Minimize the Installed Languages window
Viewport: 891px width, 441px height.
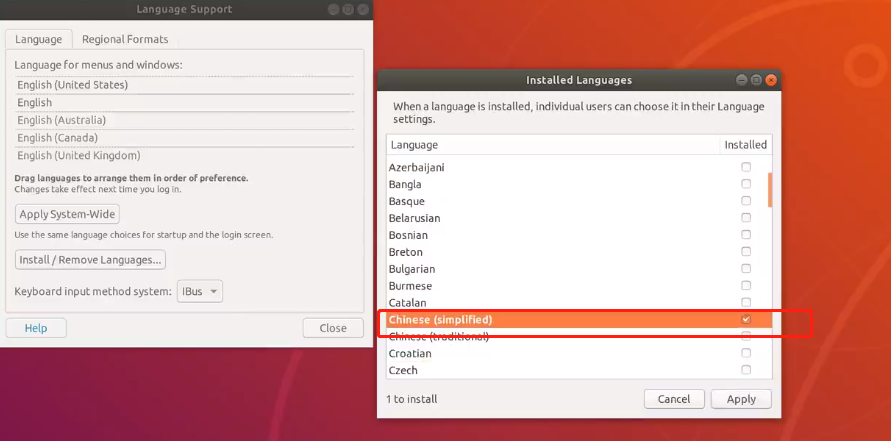[742, 80]
